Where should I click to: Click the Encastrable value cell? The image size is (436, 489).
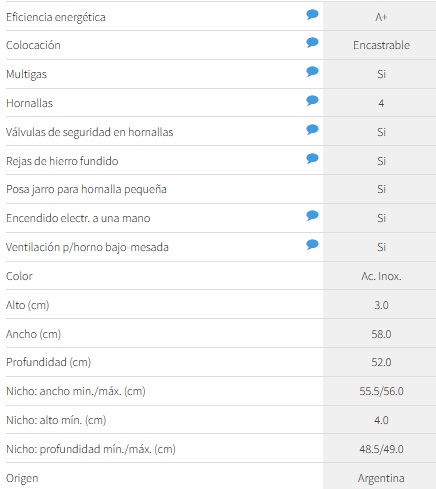point(381,45)
